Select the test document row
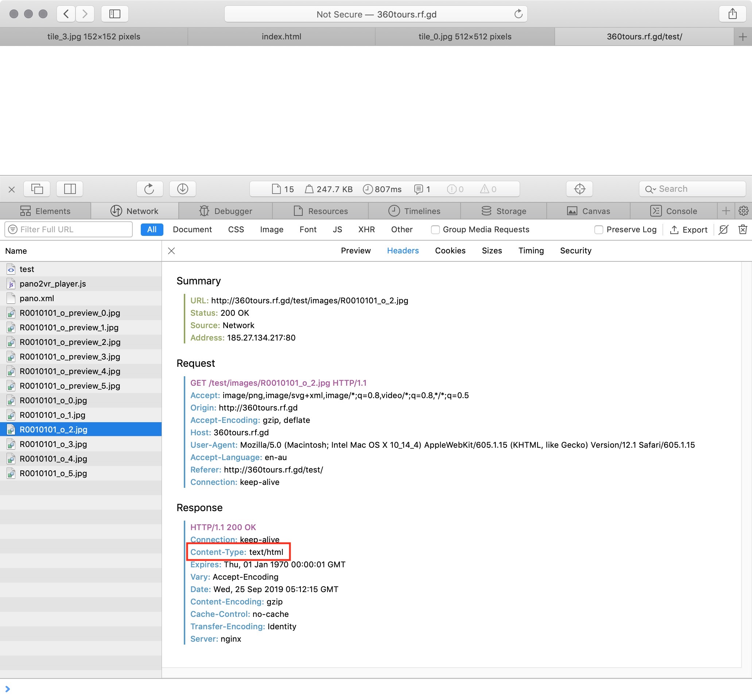Screen dimensions: 752x700 pyautogui.click(x=81, y=269)
